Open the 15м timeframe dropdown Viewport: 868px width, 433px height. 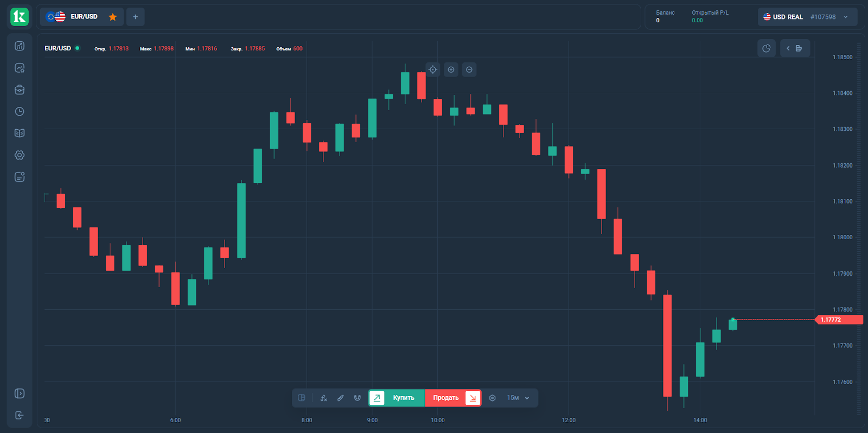click(518, 398)
